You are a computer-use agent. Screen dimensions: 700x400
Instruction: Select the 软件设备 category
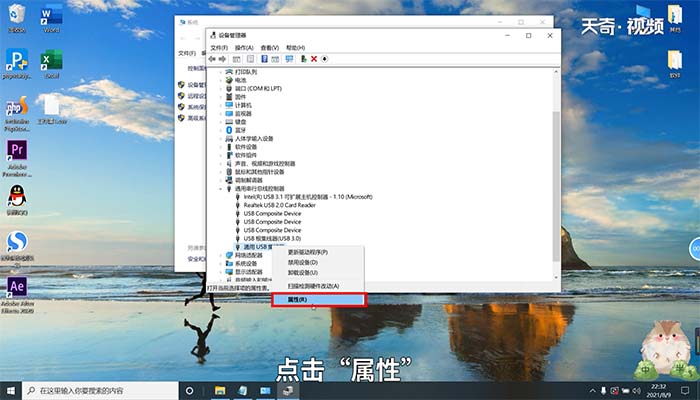(246, 147)
